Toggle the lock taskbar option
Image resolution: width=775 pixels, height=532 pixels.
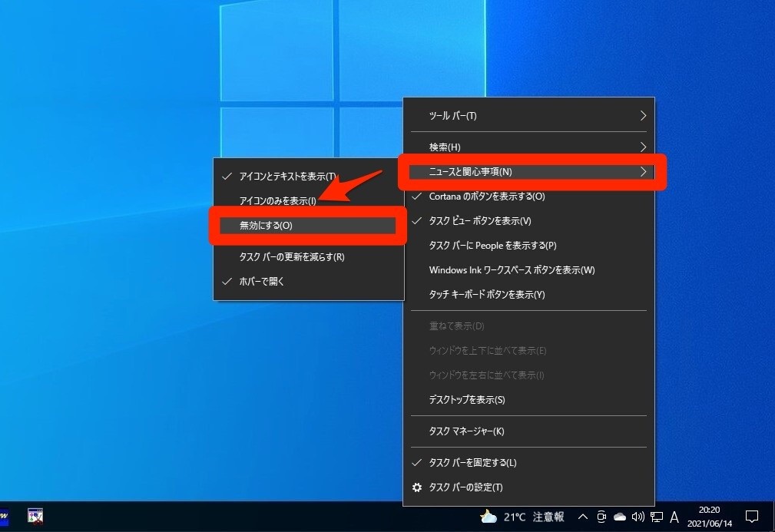pyautogui.click(x=472, y=463)
